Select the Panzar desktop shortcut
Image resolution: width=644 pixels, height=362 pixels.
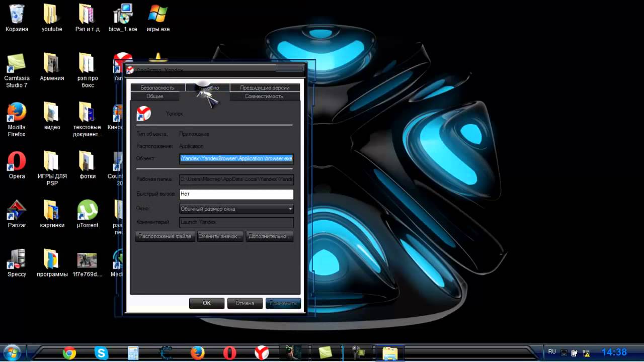[x=17, y=214]
